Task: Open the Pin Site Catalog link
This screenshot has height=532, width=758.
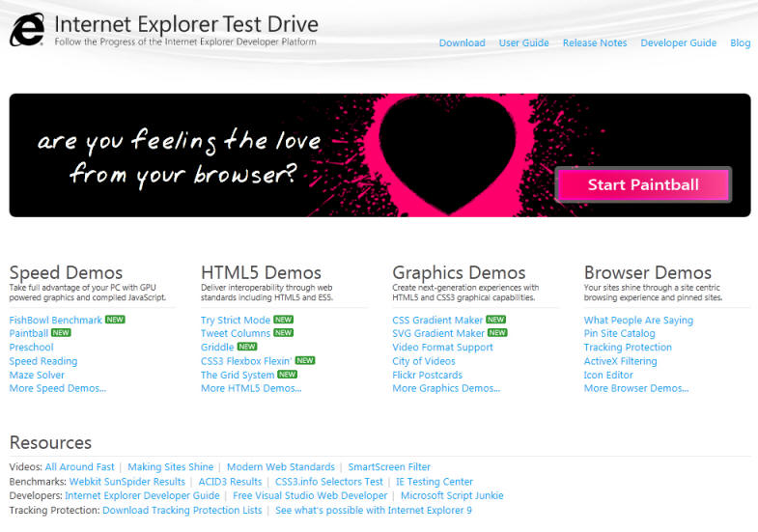Action: coord(619,333)
